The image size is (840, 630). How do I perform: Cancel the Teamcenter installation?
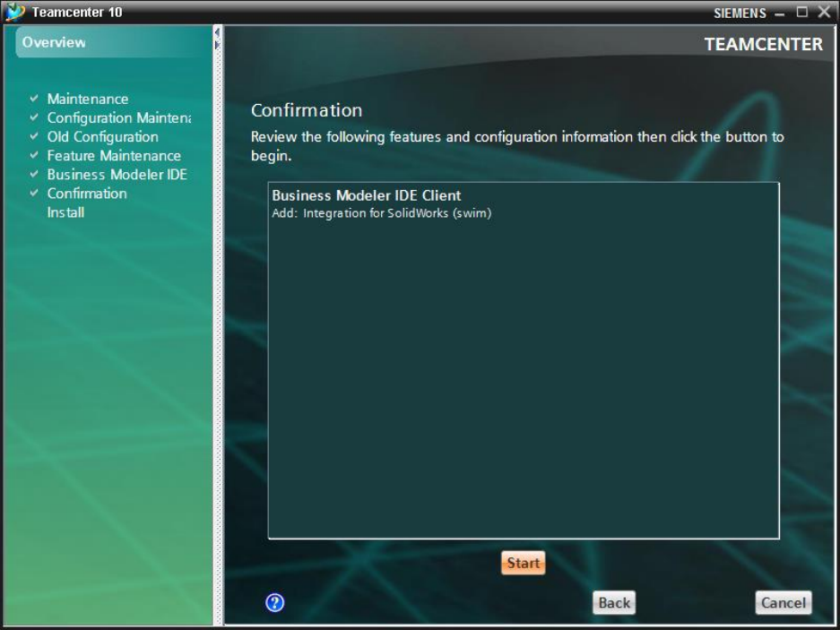(x=784, y=603)
